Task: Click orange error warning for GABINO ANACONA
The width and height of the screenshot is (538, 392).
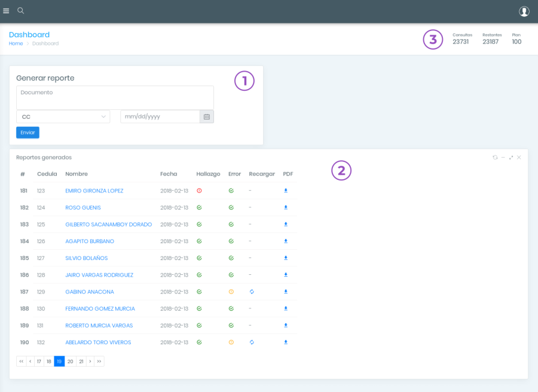Action: 231,292
